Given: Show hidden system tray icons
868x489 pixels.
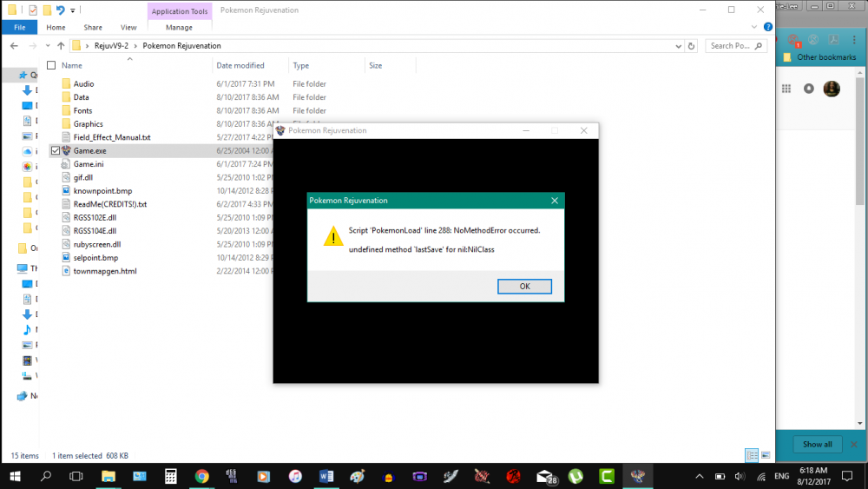Looking at the screenshot, I should tap(700, 476).
